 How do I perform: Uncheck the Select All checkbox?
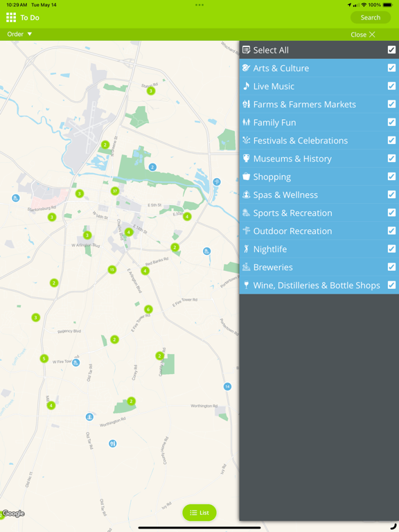[x=391, y=50]
